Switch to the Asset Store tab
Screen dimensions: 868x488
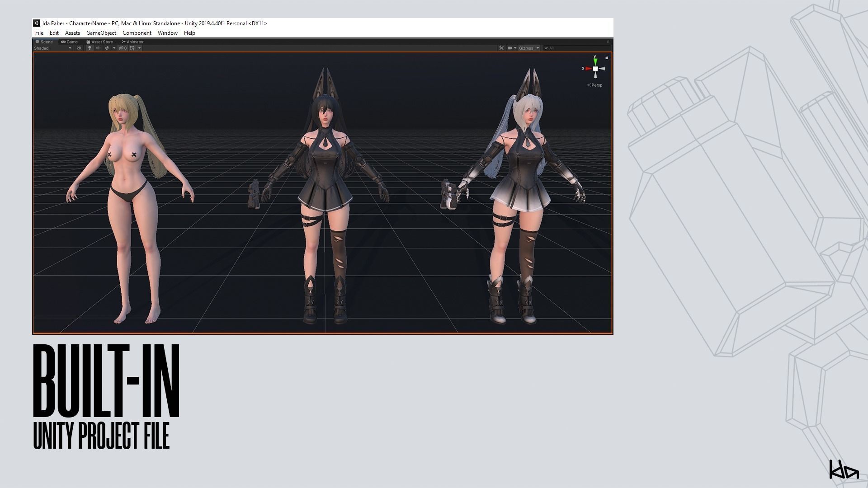(100, 42)
